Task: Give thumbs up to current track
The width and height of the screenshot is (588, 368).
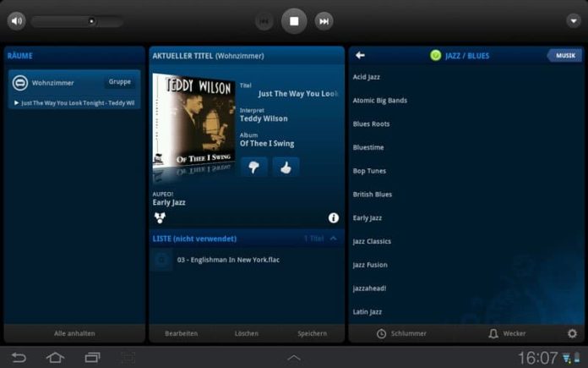Action: (286, 168)
